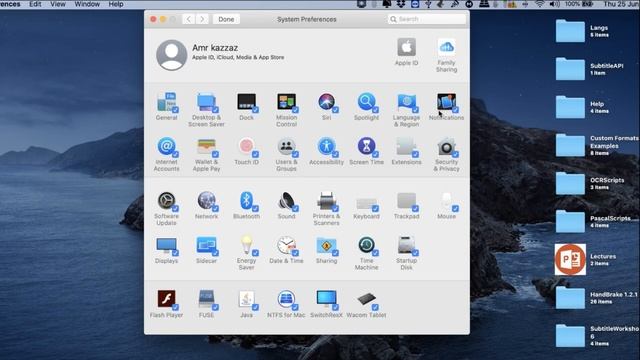Uncheck the Keyboard pane checkbox

(x=375, y=209)
